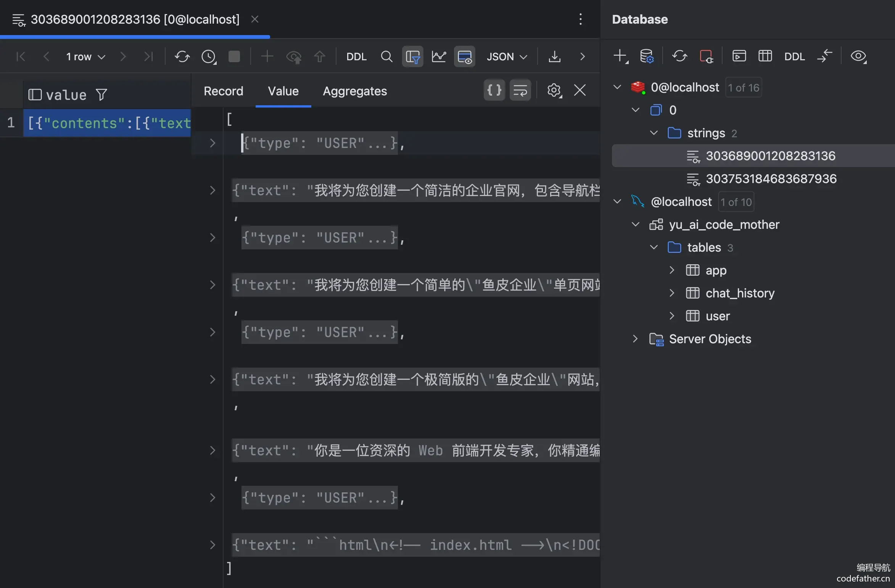The width and height of the screenshot is (895, 588).
Task: Expand the app table
Action: [x=672, y=270]
